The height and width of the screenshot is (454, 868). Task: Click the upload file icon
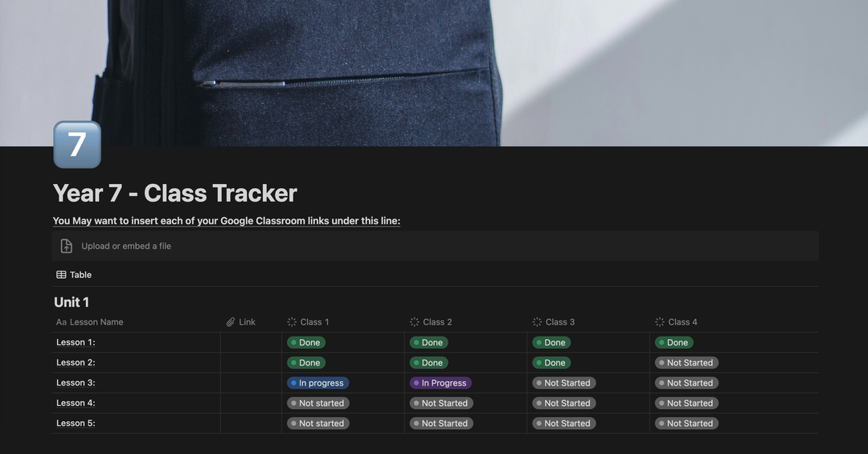click(67, 246)
